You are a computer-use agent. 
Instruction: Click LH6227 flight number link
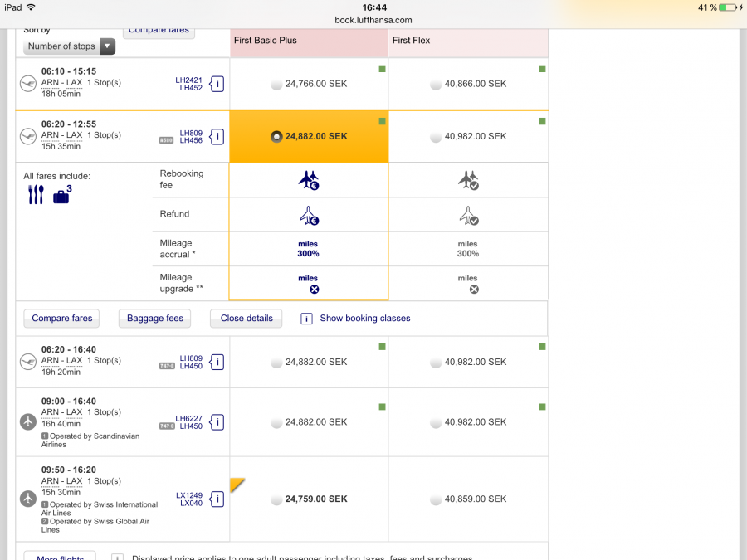point(188,418)
